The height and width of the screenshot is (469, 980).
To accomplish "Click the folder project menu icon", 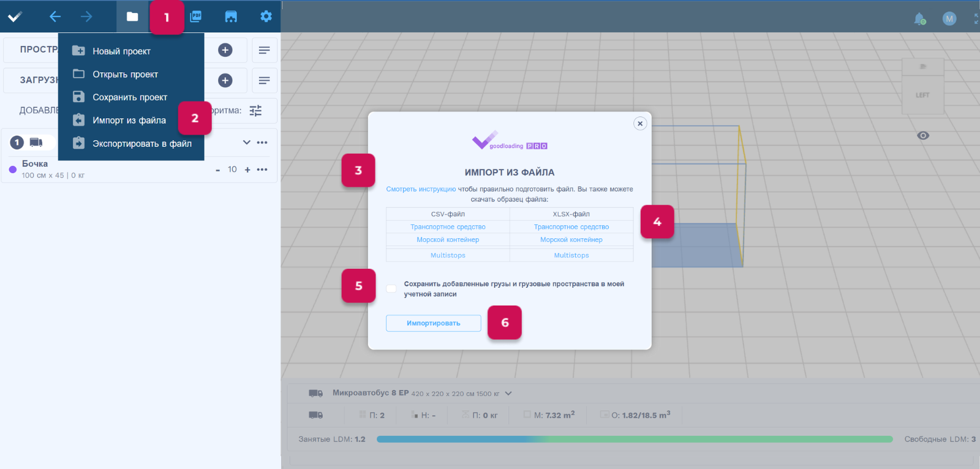I will (x=132, y=17).
